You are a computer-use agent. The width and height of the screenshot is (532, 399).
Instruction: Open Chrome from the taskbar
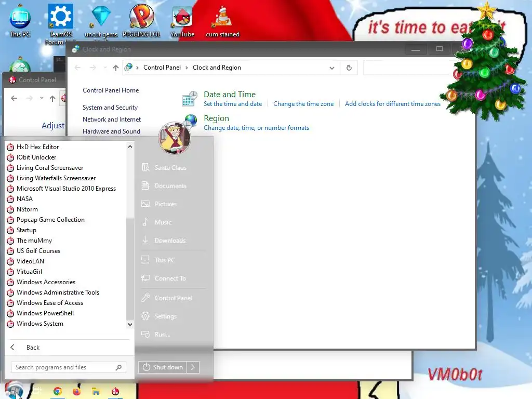coord(57,391)
